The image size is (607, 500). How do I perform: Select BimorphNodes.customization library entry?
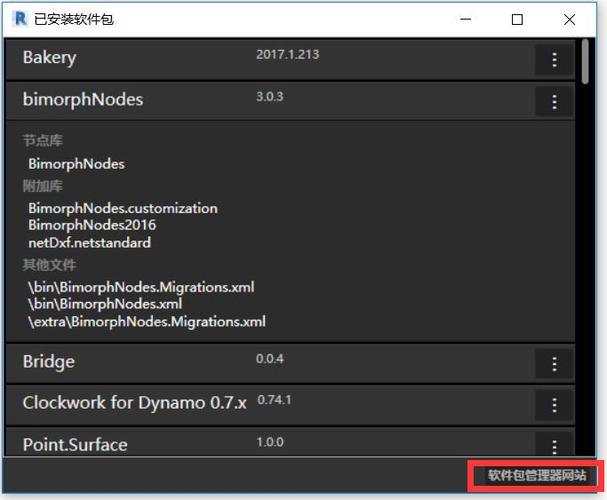coord(123,208)
